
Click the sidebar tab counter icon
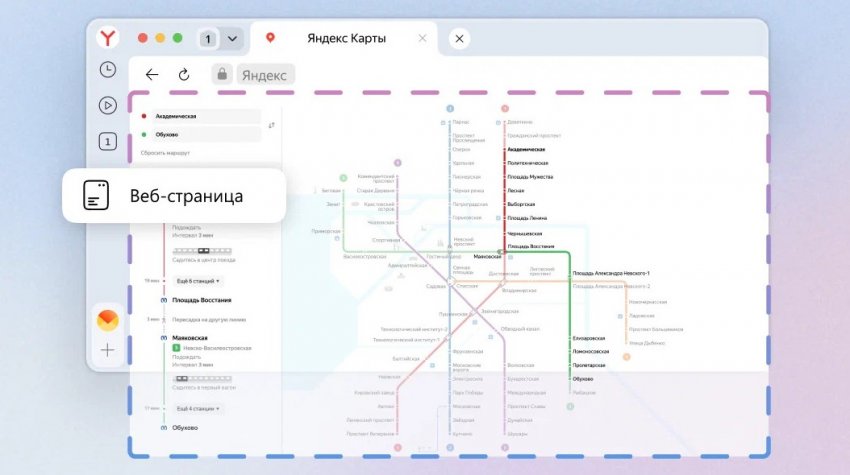(108, 142)
